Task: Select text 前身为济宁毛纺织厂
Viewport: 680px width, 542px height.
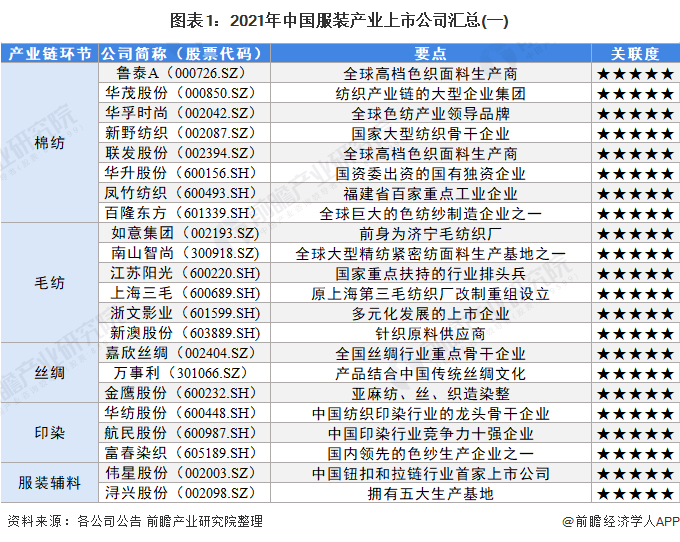Action: pos(431,234)
